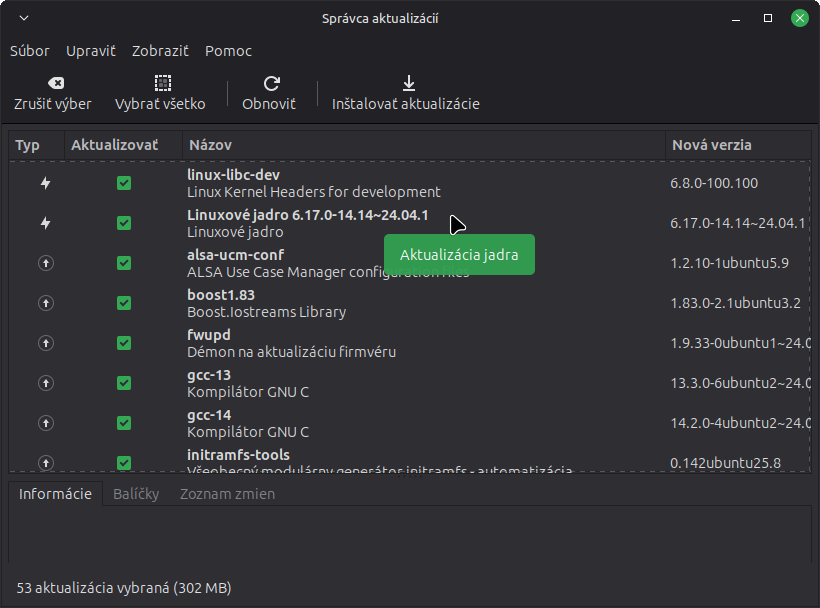Viewport: 820px width, 608px height.
Task: Open the Zobraziť menu
Action: point(160,51)
